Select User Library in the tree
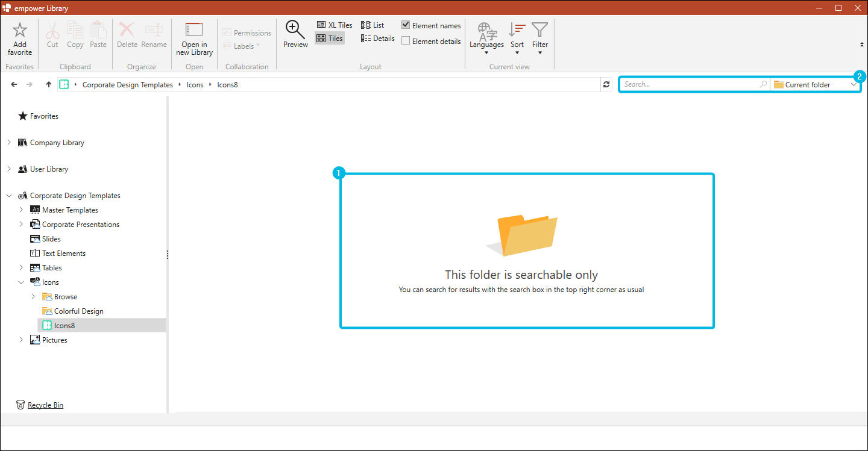 click(x=49, y=169)
